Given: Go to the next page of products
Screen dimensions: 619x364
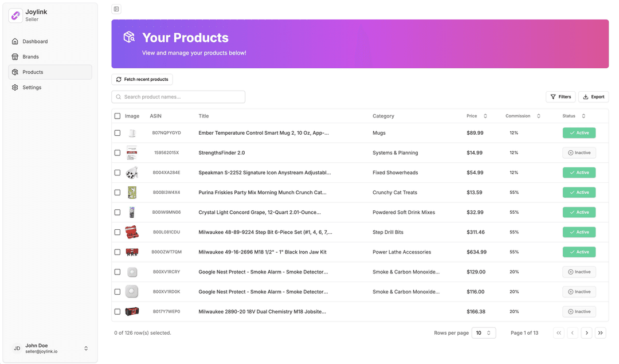Looking at the screenshot, I should coord(586,333).
